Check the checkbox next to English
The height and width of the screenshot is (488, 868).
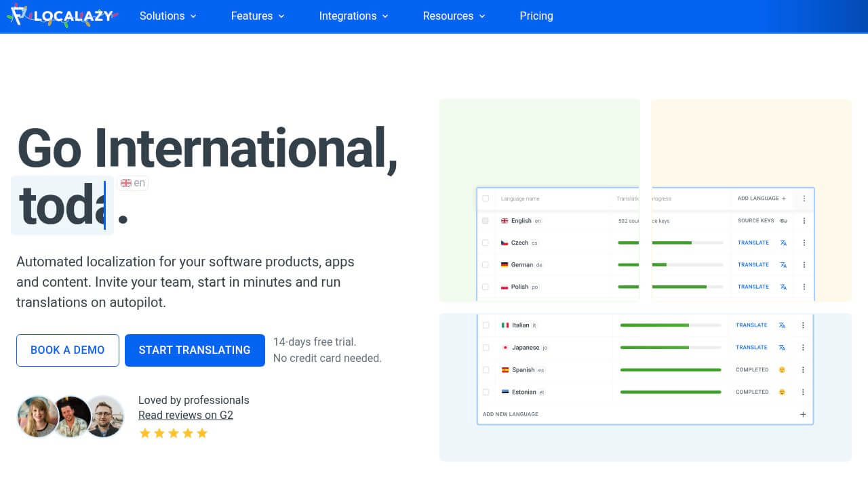click(486, 220)
